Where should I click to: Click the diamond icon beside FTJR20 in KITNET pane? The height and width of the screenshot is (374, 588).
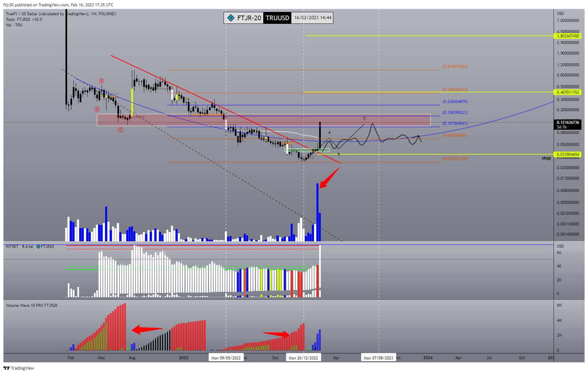coord(38,247)
